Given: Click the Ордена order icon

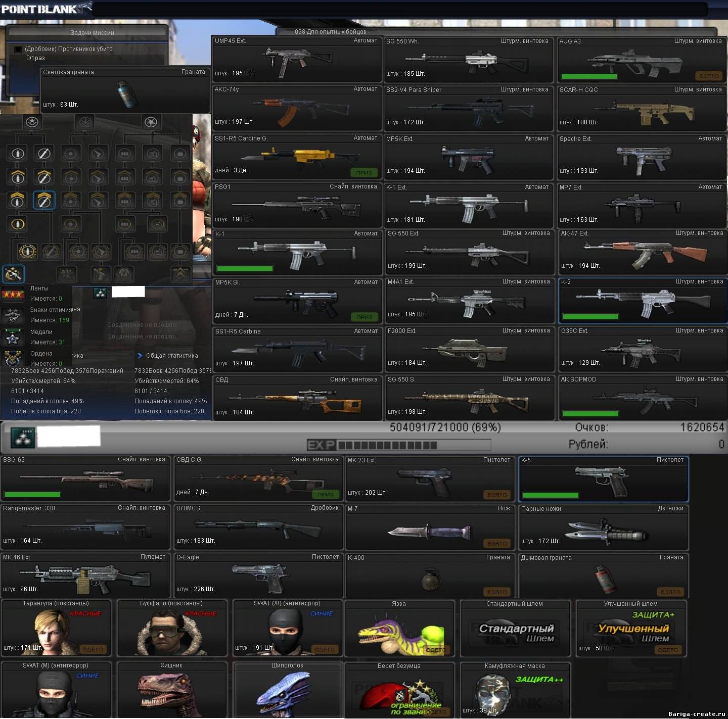Looking at the screenshot, I should [x=13, y=358].
